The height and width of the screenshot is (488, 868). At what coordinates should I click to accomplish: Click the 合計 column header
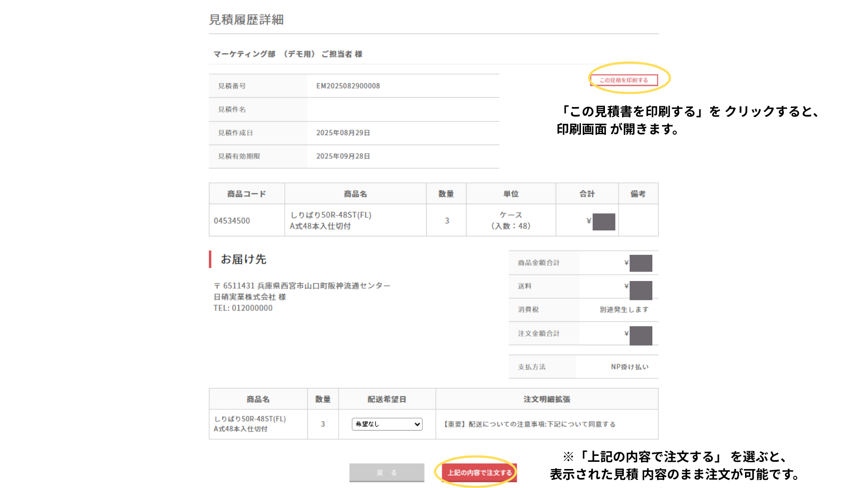587,194
